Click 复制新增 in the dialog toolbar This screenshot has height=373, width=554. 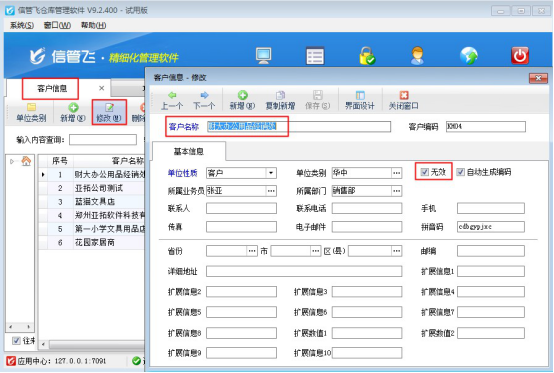(x=280, y=100)
